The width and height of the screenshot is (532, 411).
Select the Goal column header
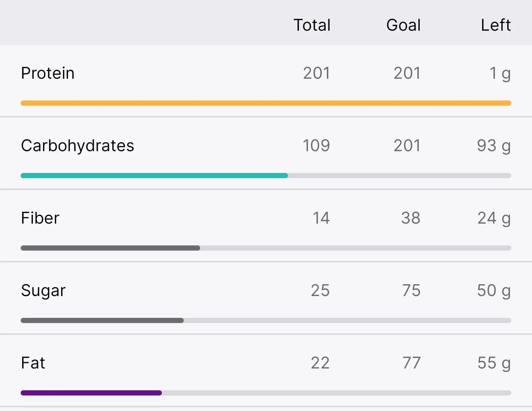point(403,25)
